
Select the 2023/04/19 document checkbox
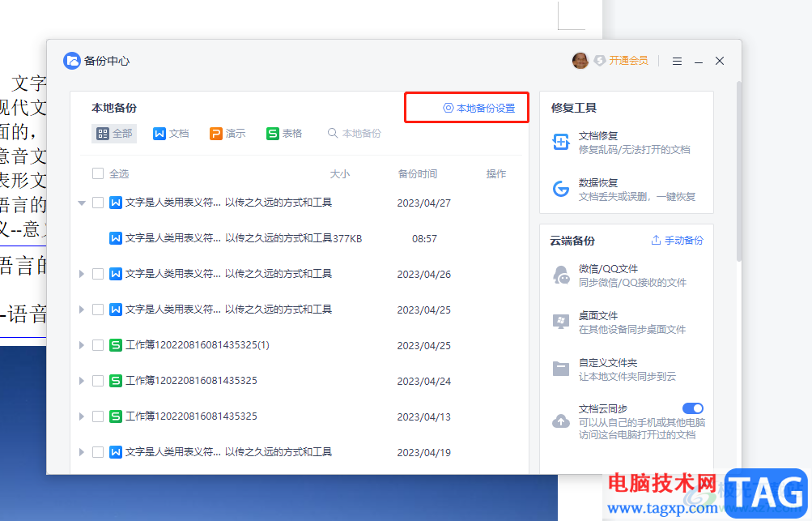(x=98, y=452)
